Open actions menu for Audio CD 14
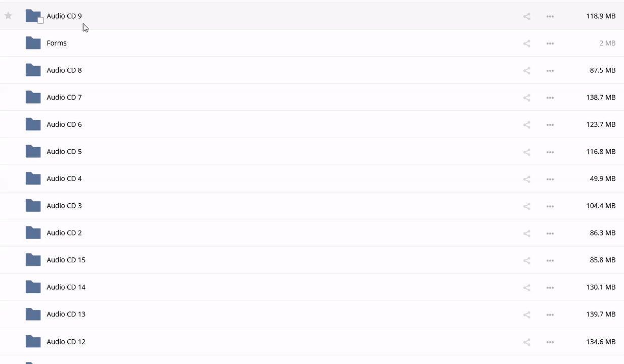 (x=550, y=288)
